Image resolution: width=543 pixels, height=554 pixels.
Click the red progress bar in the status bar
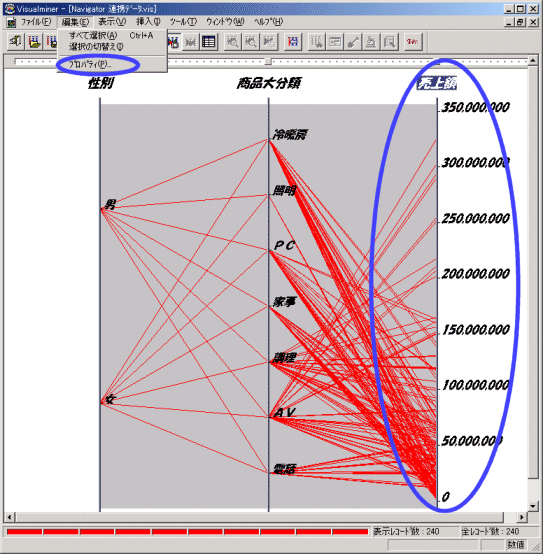tap(187, 532)
